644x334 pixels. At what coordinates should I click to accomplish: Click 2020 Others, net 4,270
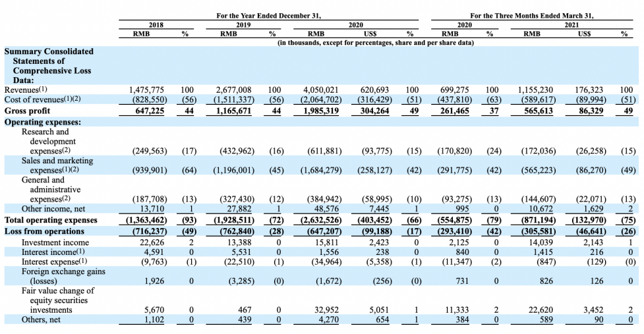pos(328,320)
